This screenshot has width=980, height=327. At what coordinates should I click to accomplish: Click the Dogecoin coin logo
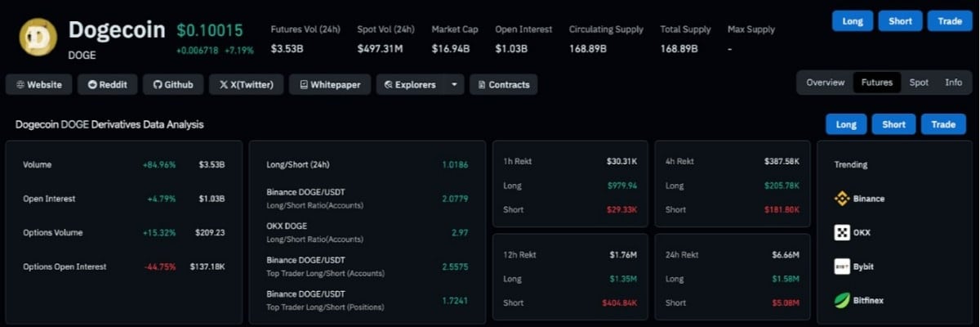click(38, 38)
